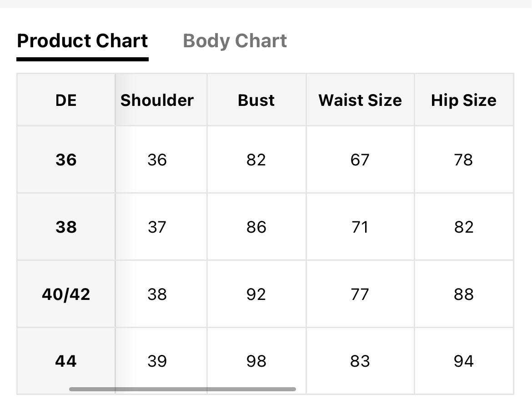
Task: Click the hip value 88 cell
Action: click(x=464, y=294)
